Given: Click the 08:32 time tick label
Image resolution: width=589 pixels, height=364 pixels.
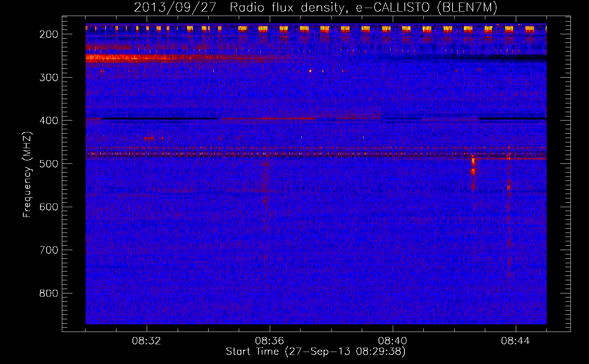Looking at the screenshot, I should point(147,341).
